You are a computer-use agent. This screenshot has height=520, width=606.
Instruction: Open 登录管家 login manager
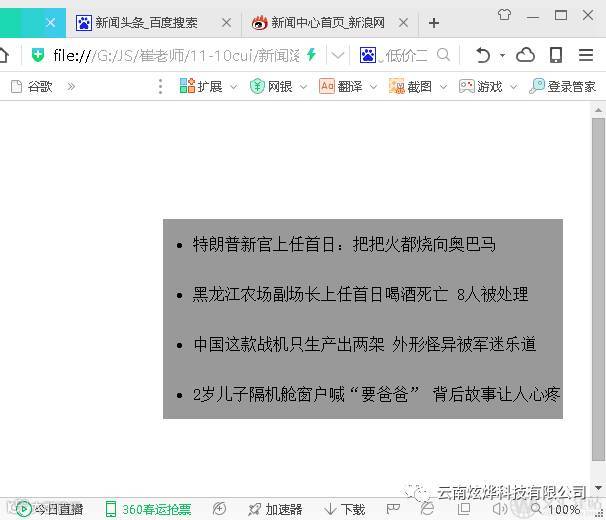click(562, 86)
